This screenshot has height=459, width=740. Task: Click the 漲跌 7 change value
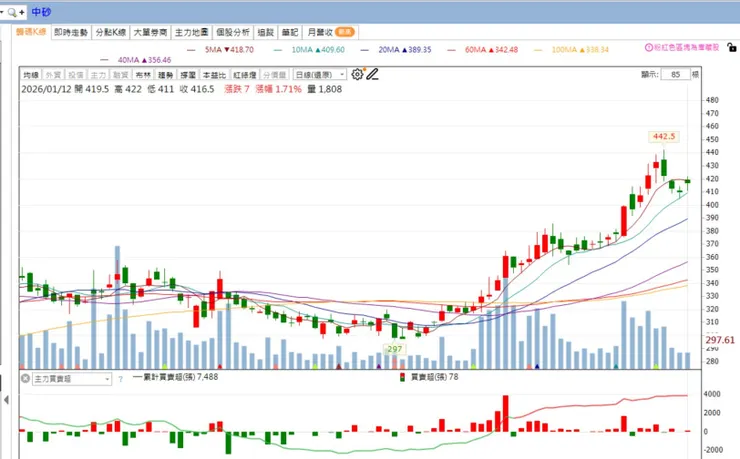pyautogui.click(x=236, y=89)
